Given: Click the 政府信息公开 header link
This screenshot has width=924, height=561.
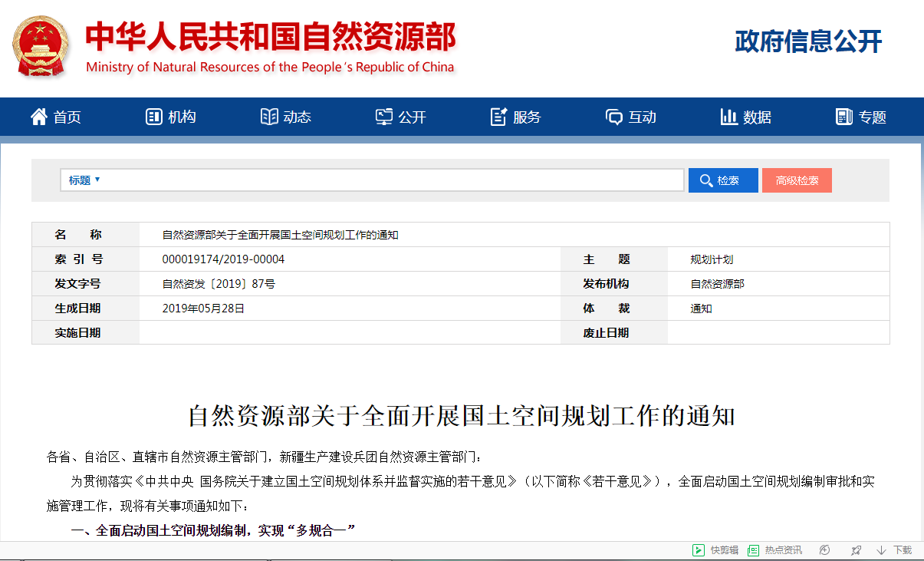Looking at the screenshot, I should click(x=808, y=41).
